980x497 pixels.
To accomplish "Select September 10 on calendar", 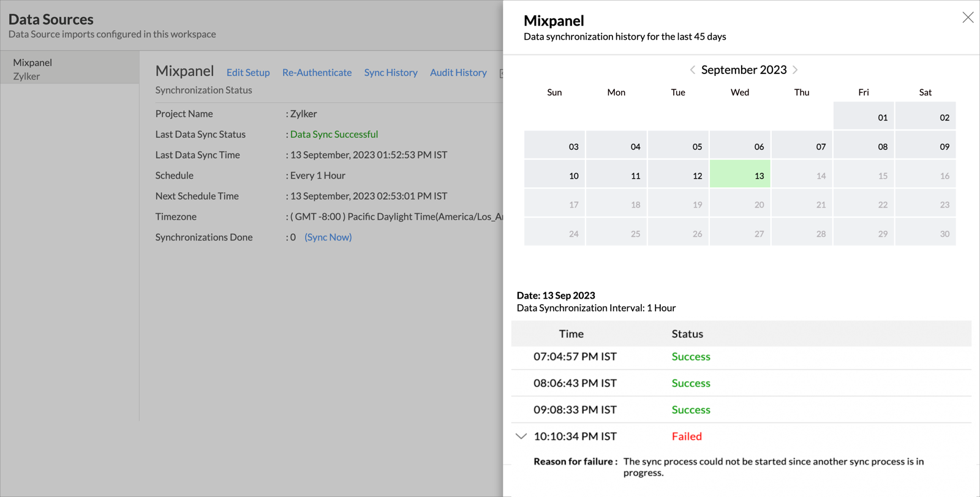I will click(554, 174).
